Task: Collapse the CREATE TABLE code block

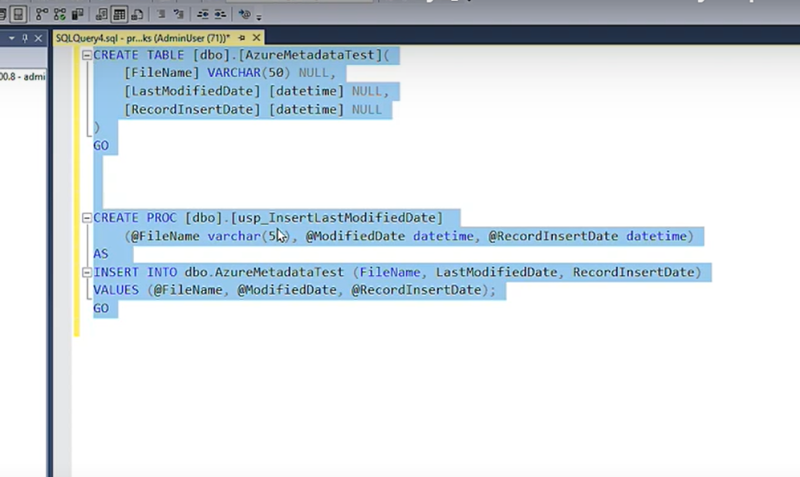Action: coord(87,55)
